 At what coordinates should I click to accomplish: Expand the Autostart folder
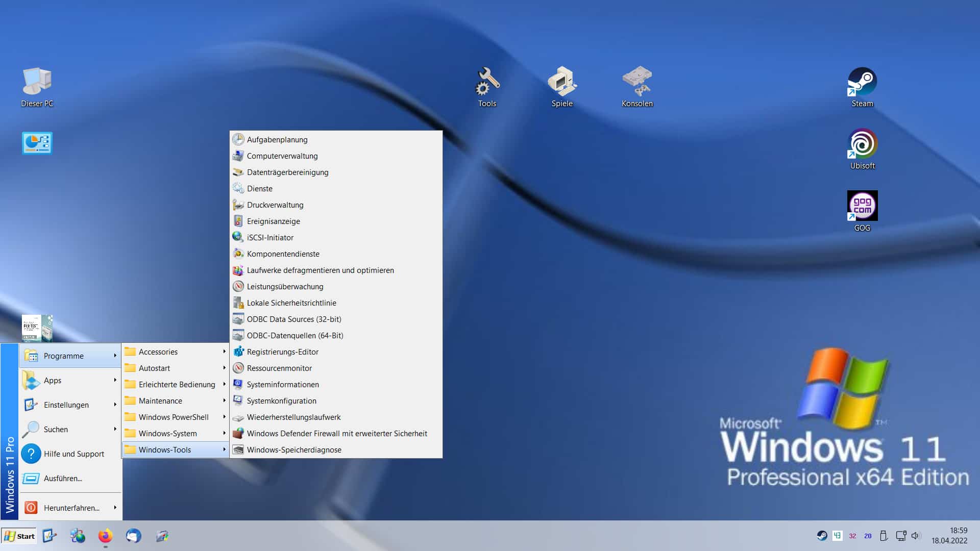pos(176,368)
